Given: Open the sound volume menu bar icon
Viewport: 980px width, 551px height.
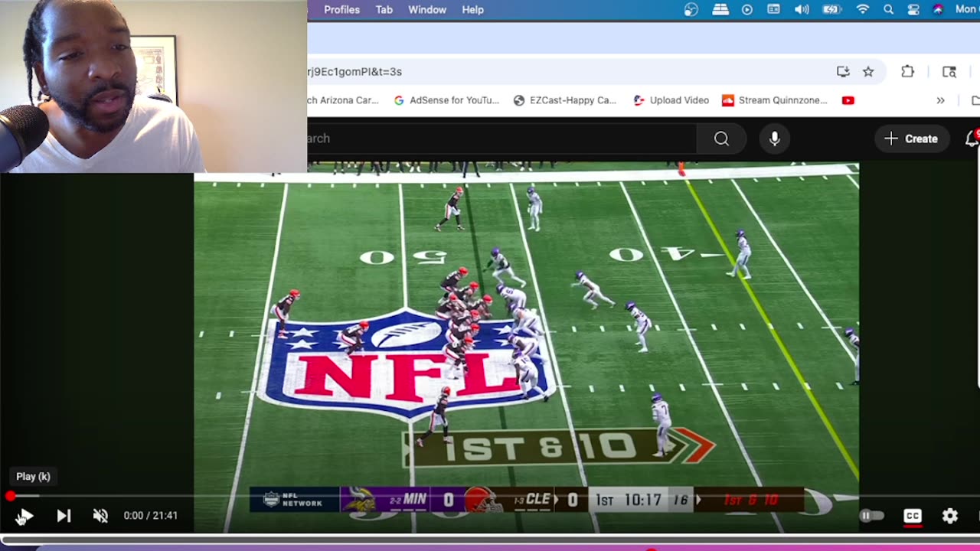Looking at the screenshot, I should pyautogui.click(x=802, y=10).
